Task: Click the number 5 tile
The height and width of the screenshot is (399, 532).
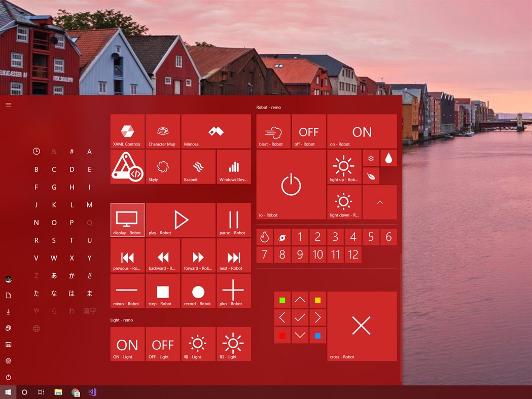Action: pos(371,237)
